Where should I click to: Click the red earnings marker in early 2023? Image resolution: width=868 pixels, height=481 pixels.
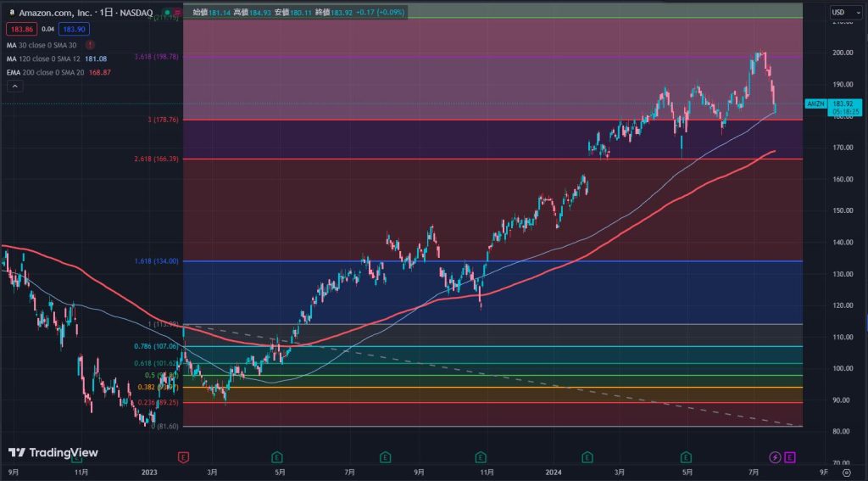183,457
